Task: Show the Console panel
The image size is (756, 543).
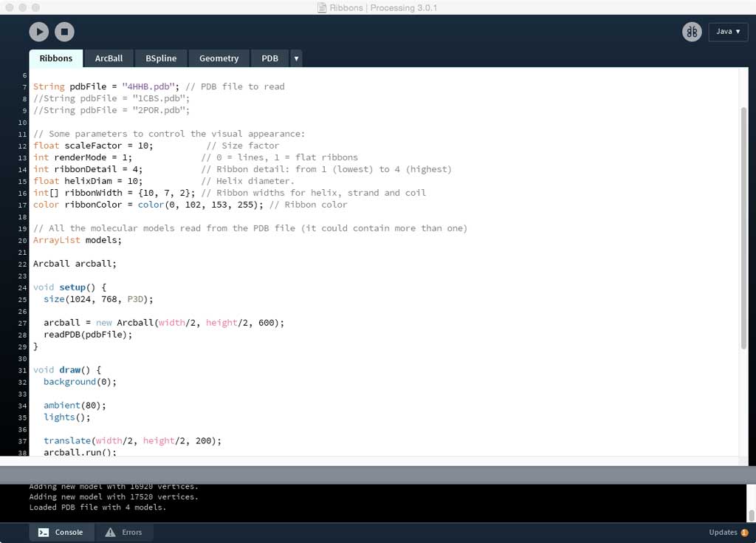Action: 62,532
